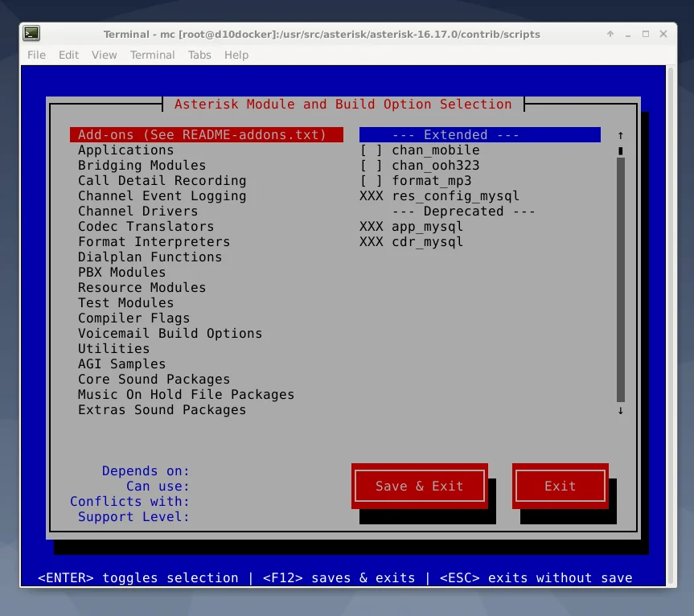Screen dimensions: 694x616
Task: Select the Call Detail Recording category
Action: (x=162, y=181)
